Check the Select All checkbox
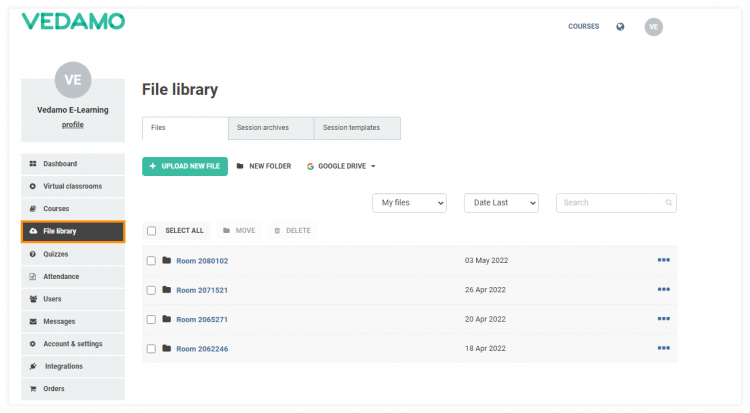 coord(152,231)
